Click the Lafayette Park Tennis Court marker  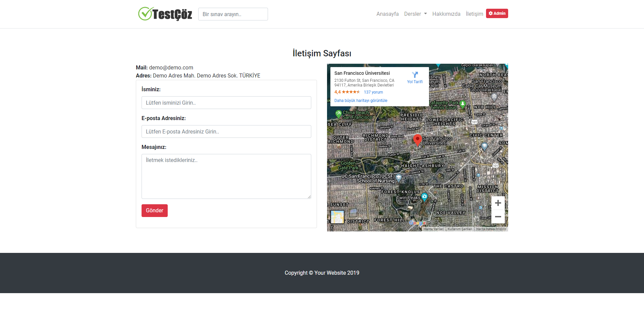(x=463, y=104)
